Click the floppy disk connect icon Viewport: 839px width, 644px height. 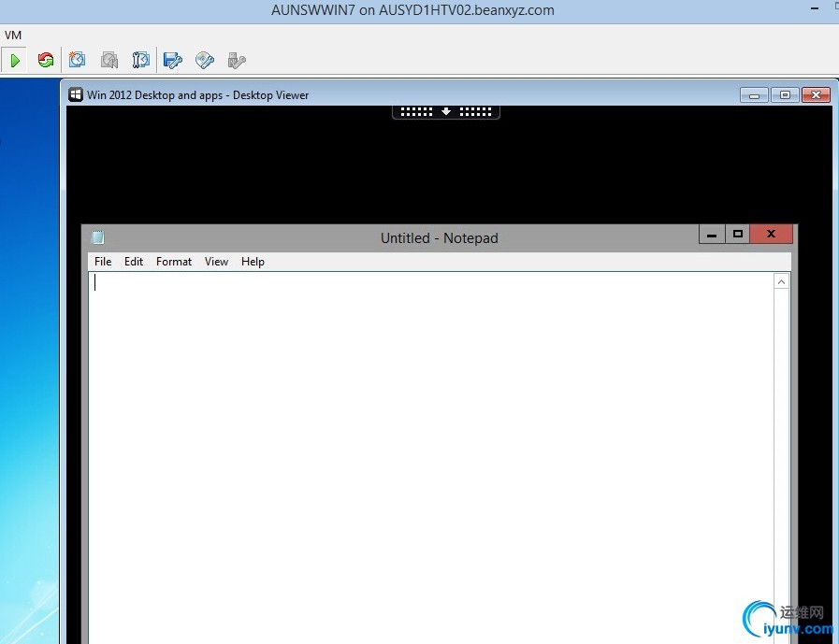(x=173, y=60)
